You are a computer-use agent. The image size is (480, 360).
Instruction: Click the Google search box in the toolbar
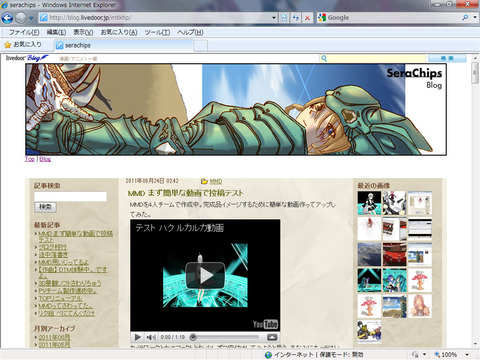coord(388,18)
